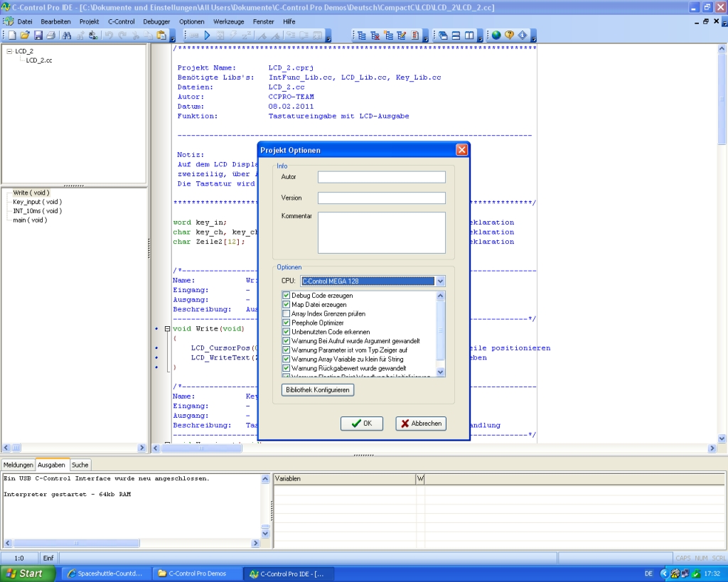The height and width of the screenshot is (582, 728).
Task: Open the Werkzeuge menu
Action: [228, 22]
